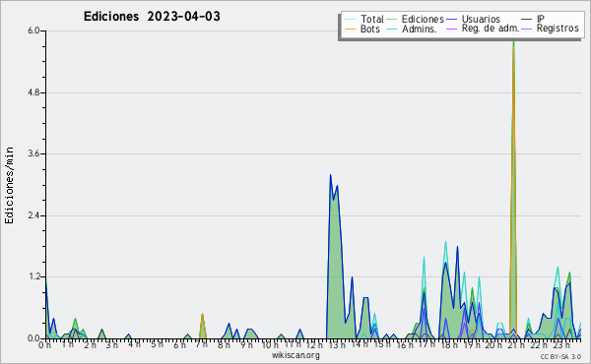Click the cyan Total legend line swatch

coord(350,20)
